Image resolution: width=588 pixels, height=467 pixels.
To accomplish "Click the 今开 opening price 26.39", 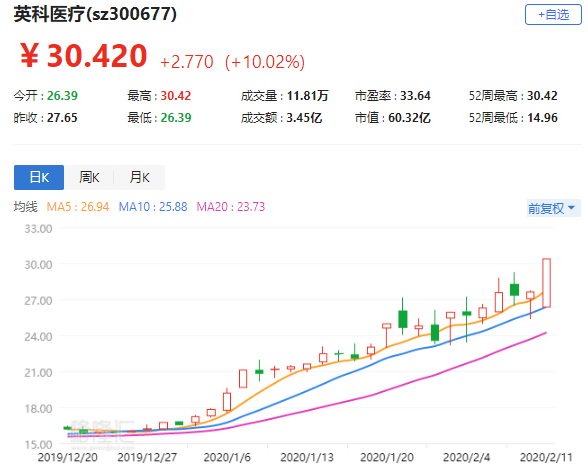I will (x=62, y=96).
